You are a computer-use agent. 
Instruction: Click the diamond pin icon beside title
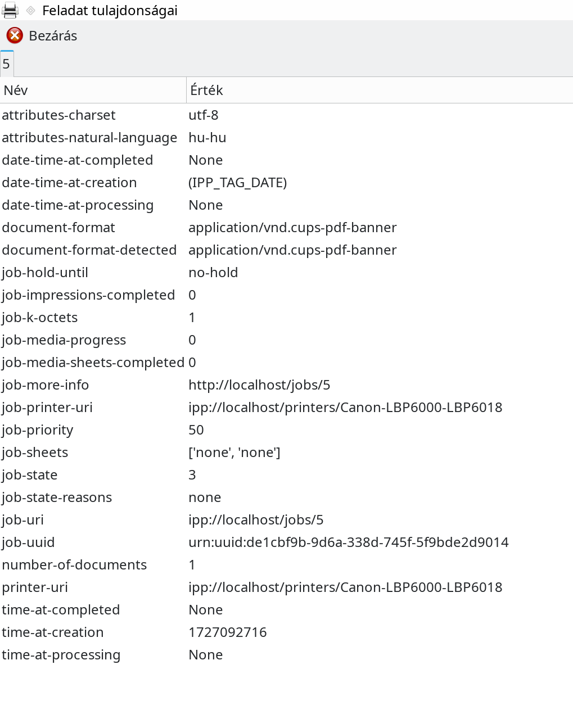click(31, 10)
